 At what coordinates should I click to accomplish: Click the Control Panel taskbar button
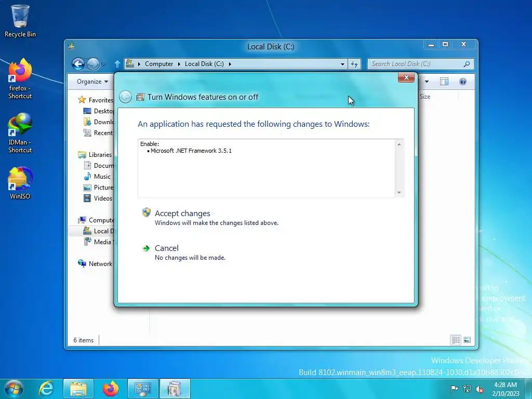point(143,389)
